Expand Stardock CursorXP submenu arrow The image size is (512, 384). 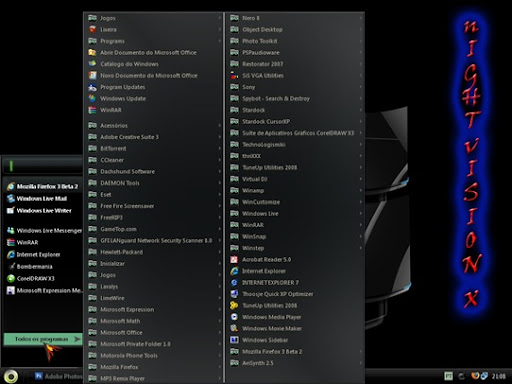(361, 122)
